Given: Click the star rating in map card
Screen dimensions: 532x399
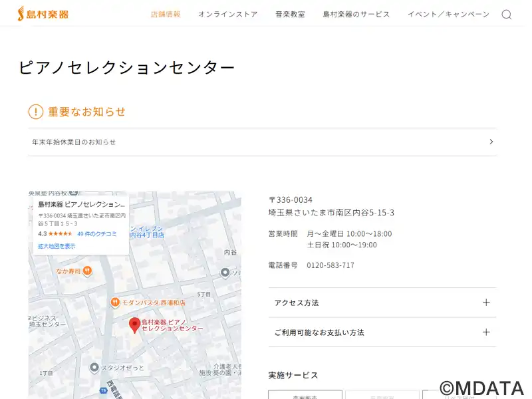Looking at the screenshot, I should pyautogui.click(x=61, y=234).
